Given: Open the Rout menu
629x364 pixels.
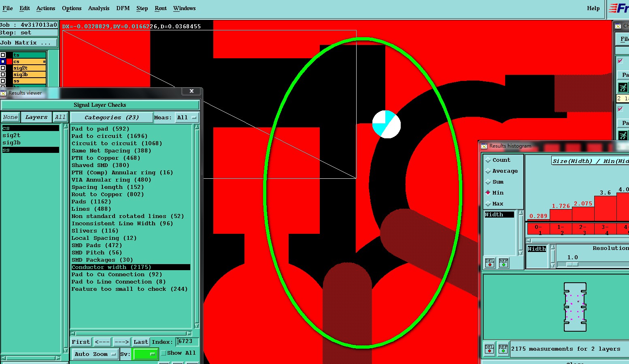Looking at the screenshot, I should [161, 8].
